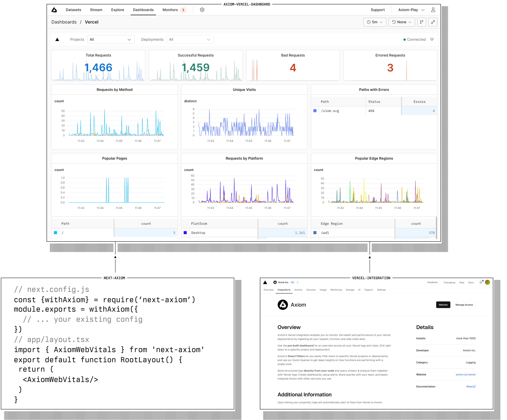
Task: Open the axiom.co/vercel website link
Action: point(465,374)
